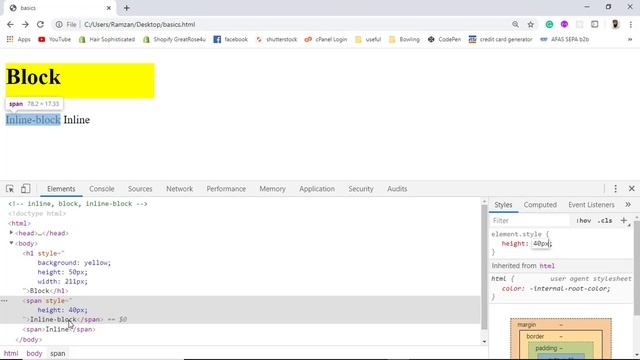This screenshot has width=640, height=360.
Task: Open the CodePen bookmark
Action: [x=444, y=39]
